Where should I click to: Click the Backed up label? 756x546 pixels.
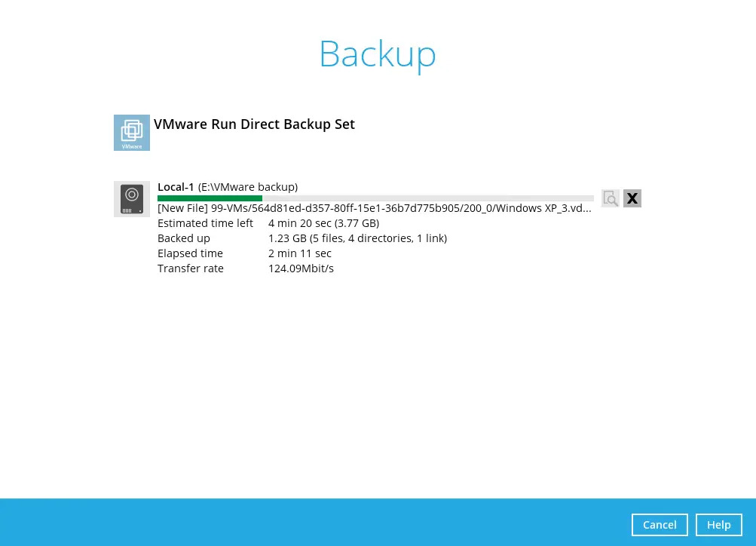click(184, 238)
